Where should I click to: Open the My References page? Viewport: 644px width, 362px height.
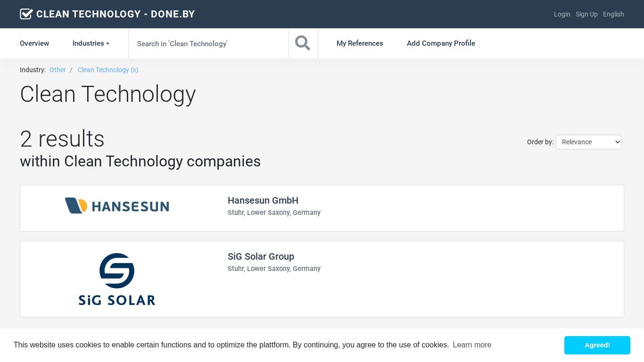tap(360, 43)
